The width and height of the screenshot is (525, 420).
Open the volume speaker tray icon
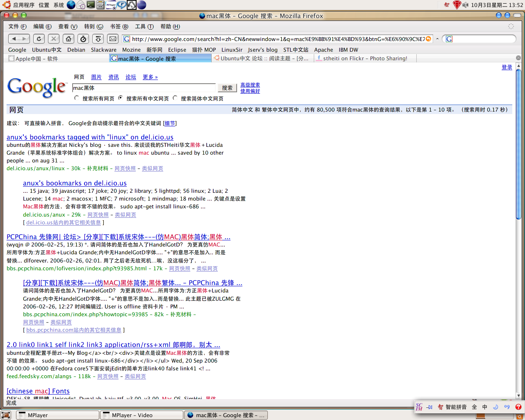pyautogui.click(x=466, y=5)
